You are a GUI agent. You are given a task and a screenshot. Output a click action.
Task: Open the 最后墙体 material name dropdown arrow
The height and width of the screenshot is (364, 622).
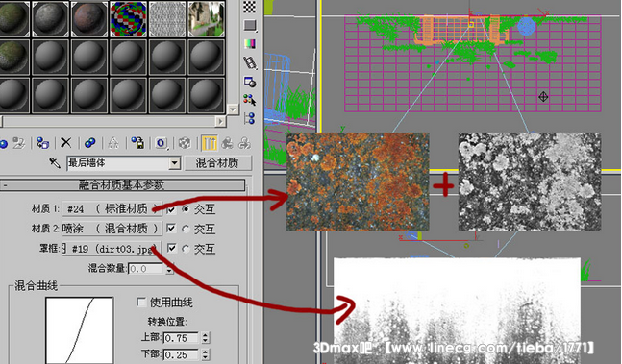coord(174,162)
